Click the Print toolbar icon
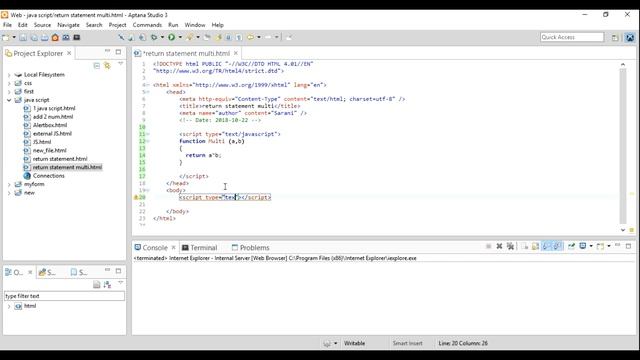640x360 pixels. 44,38
